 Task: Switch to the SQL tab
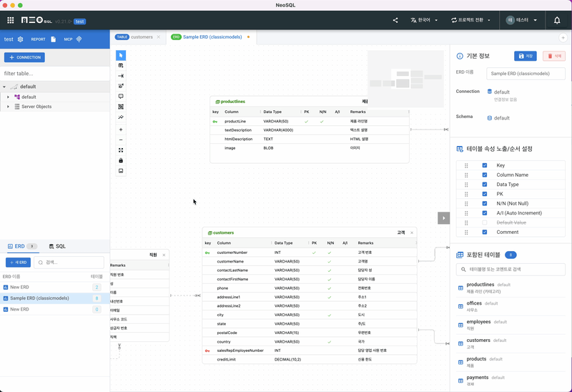[x=57, y=246]
